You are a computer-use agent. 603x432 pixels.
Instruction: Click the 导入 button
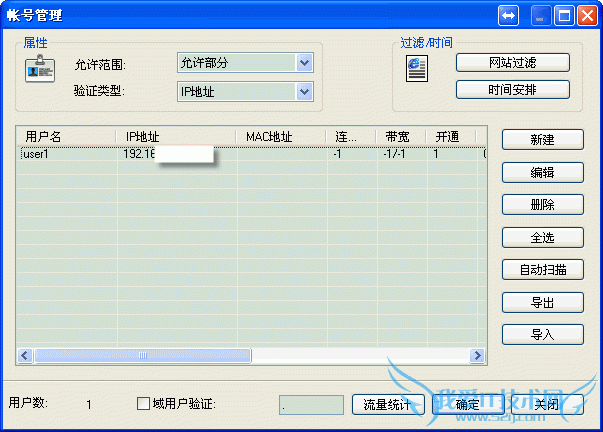click(x=543, y=334)
